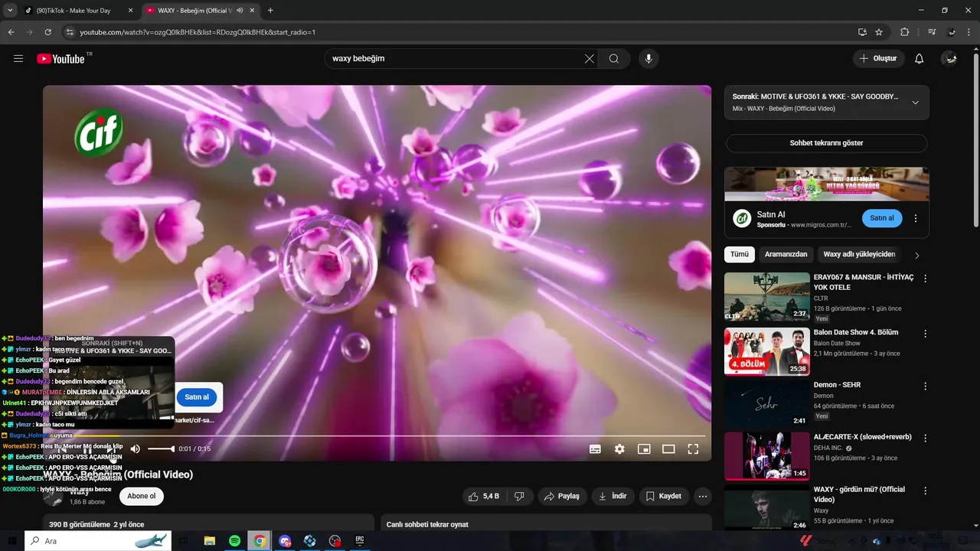Open ALÆCARTE-X (slowed+reverb) video title
980x551 pixels.
click(x=863, y=437)
